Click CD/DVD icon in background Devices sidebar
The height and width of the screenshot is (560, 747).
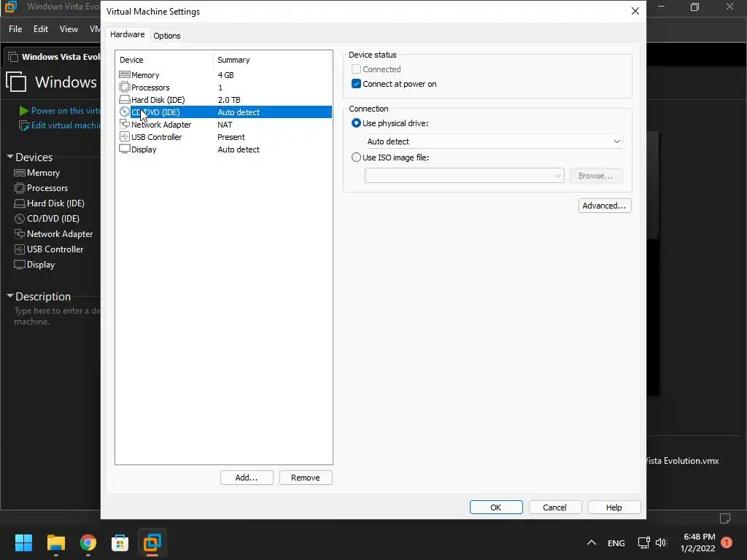point(20,219)
